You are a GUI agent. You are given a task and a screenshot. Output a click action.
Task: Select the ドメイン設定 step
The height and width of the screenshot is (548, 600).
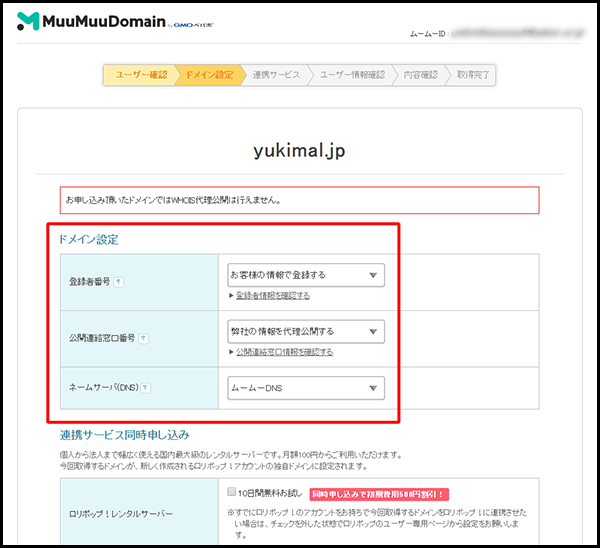(x=210, y=75)
